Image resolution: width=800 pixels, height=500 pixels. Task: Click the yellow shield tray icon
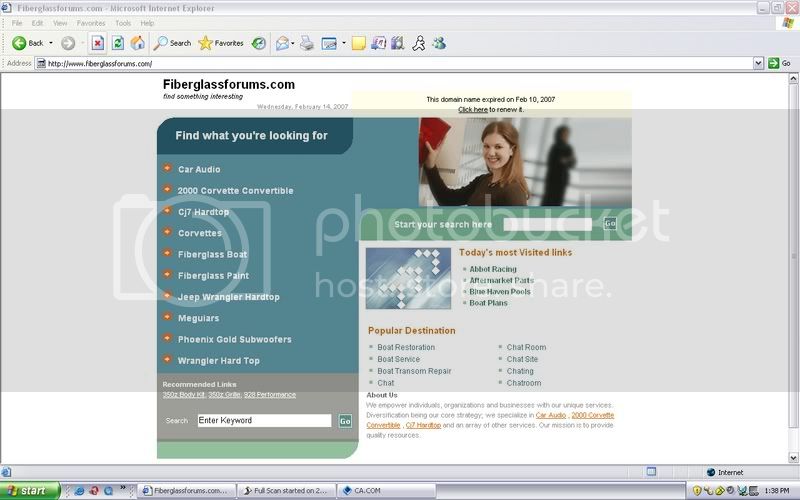[697, 491]
